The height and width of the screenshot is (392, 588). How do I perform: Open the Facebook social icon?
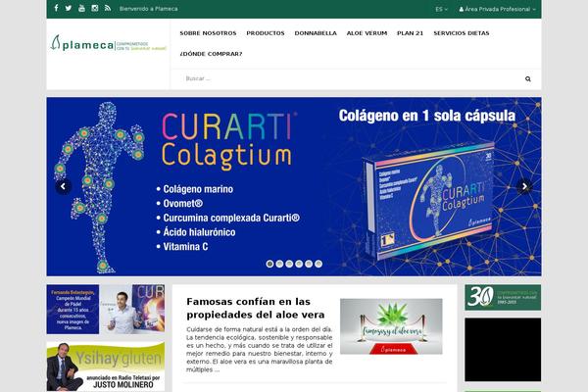tap(56, 8)
